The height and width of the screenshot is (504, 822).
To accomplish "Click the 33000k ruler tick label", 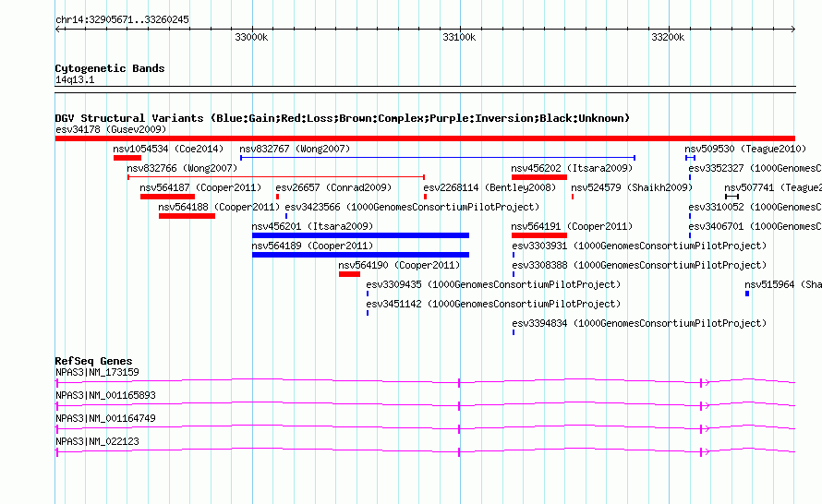I will [251, 37].
